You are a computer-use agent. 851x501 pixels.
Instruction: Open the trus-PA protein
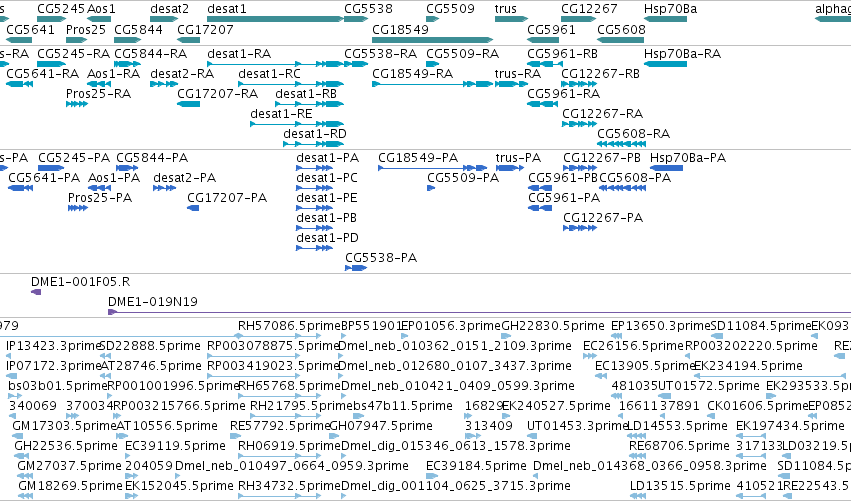click(x=518, y=158)
